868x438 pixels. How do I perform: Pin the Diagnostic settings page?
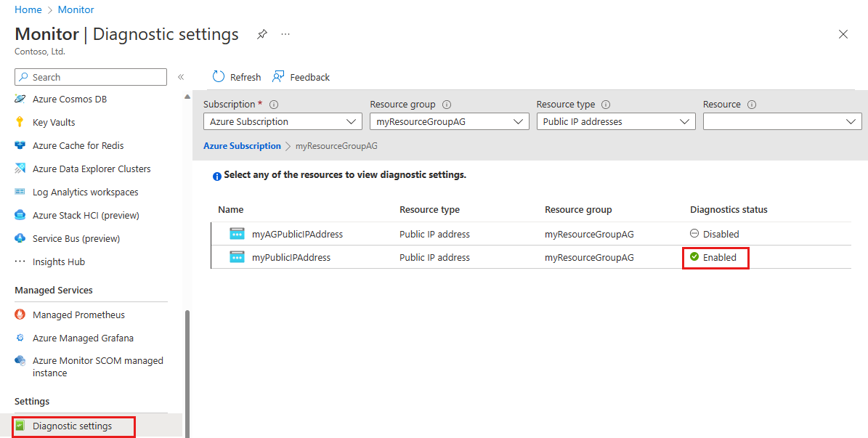261,34
